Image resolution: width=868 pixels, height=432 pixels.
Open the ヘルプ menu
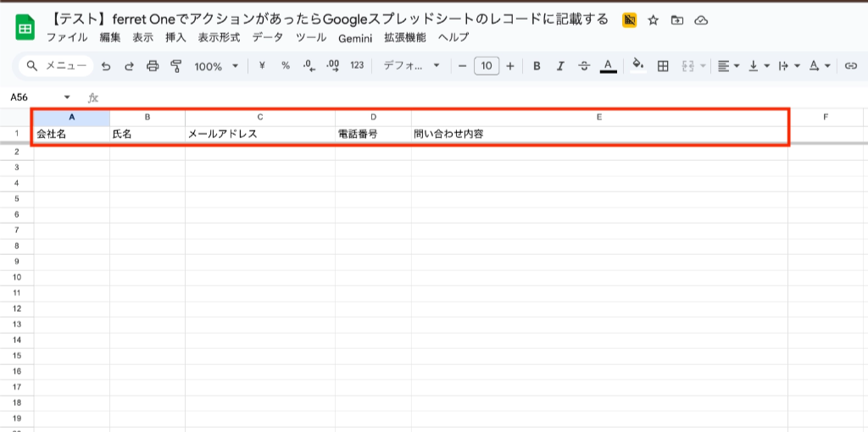click(453, 37)
